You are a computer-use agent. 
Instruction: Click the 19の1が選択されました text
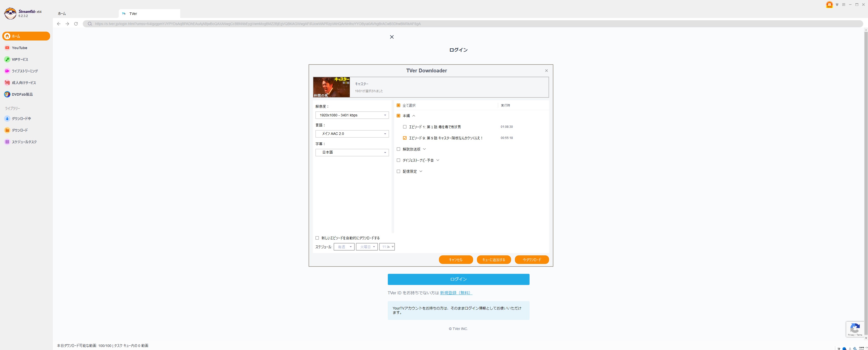coord(369,91)
